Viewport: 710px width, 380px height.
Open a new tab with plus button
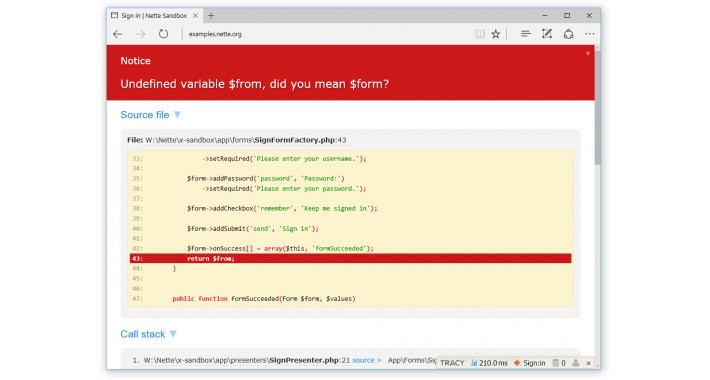211,15
